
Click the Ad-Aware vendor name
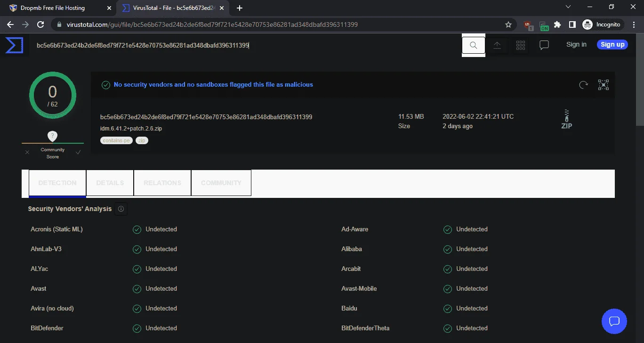click(x=355, y=229)
